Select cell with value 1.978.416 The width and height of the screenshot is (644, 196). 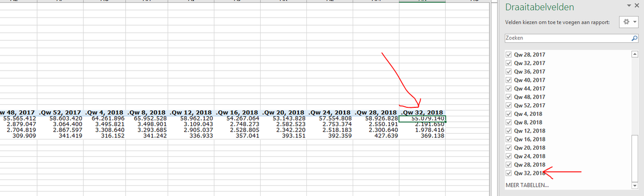click(x=423, y=130)
